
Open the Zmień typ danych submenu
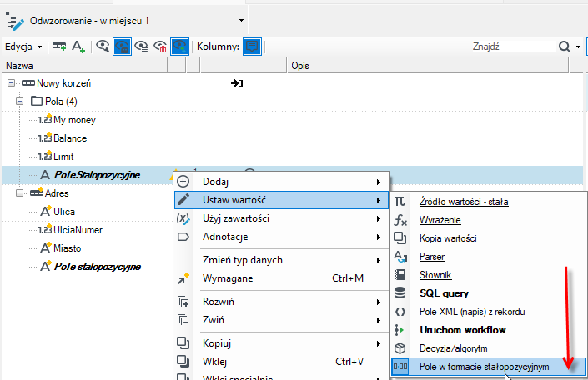point(282,260)
